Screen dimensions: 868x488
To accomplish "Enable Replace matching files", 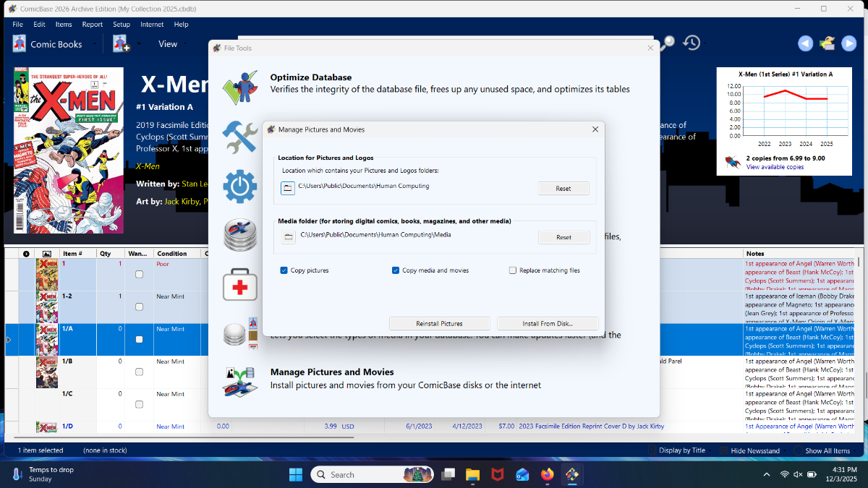I will tap(513, 270).
